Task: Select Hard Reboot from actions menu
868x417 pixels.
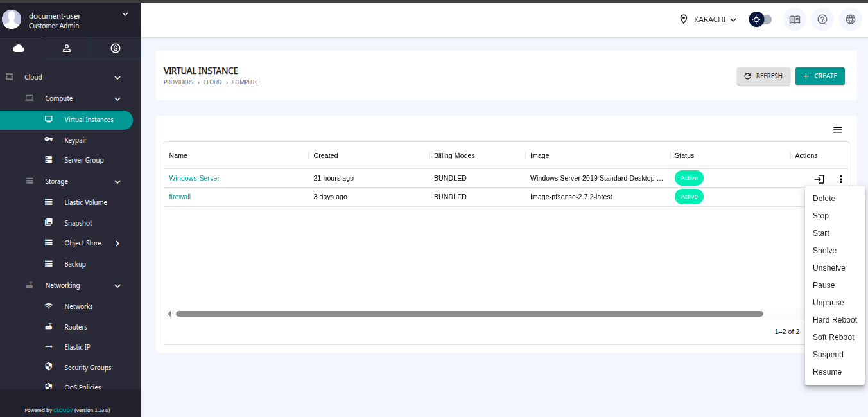Action: pos(835,320)
